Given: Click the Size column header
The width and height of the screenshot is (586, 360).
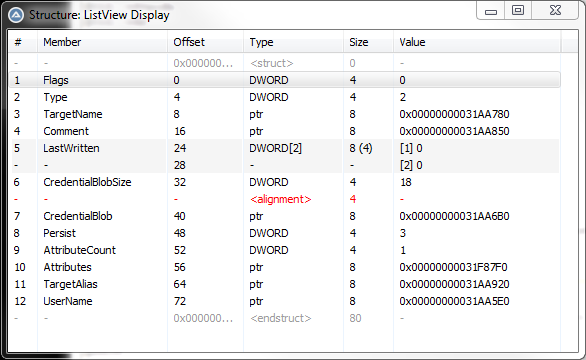Looking at the screenshot, I should pyautogui.click(x=368, y=42).
